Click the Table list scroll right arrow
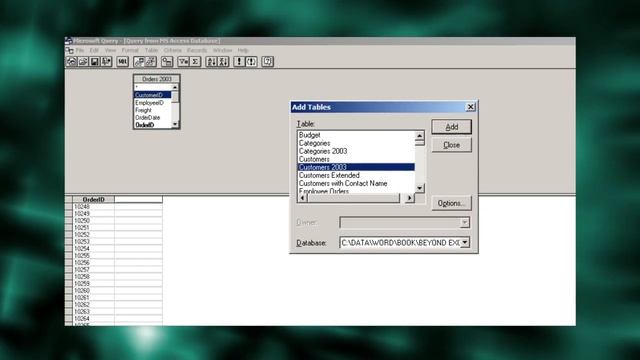The image size is (640, 360). (409, 198)
